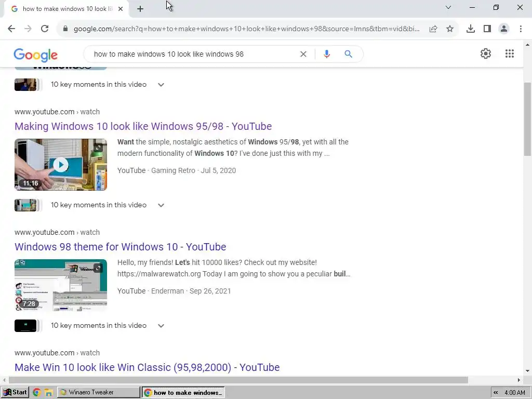
Task: Click the tab search chevron in title bar
Action: click(x=448, y=7)
